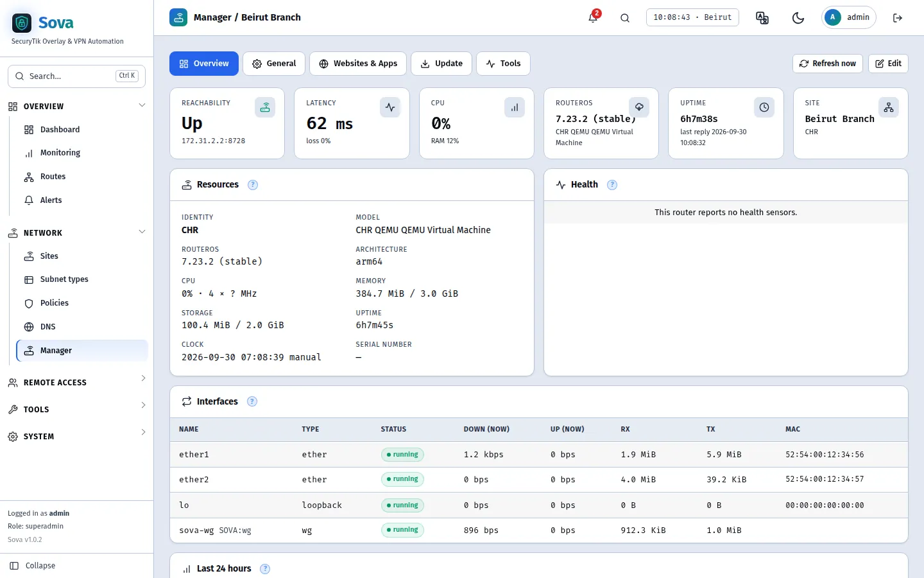The image size is (924, 578).
Task: Open the Update tab
Action: [x=441, y=64]
